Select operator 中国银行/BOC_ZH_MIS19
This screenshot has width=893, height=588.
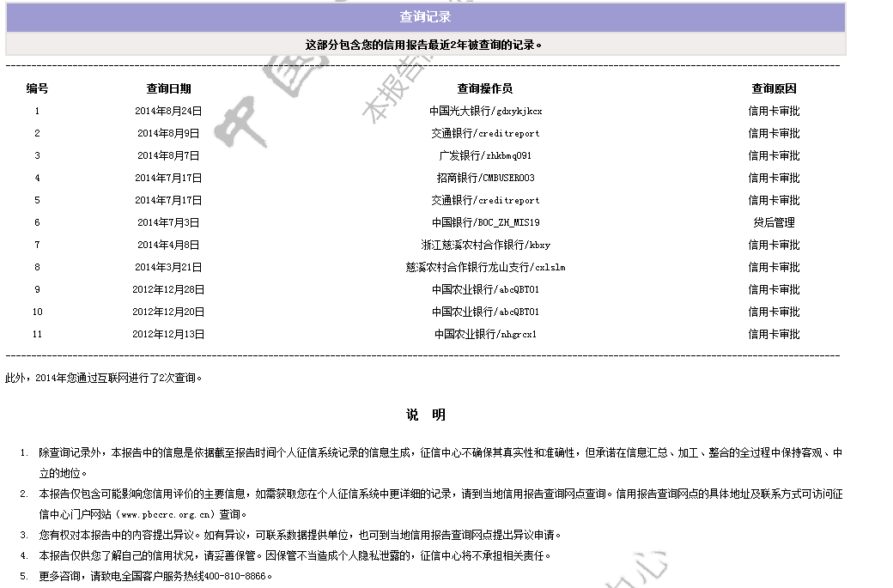tap(485, 222)
